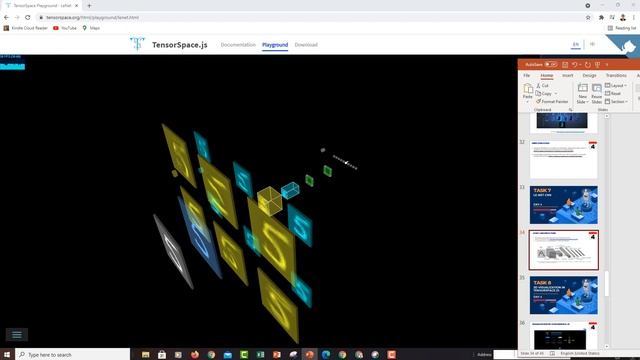This screenshot has height=360, width=640.
Task: Open Firefox from the taskbar
Action: click(x=195, y=354)
